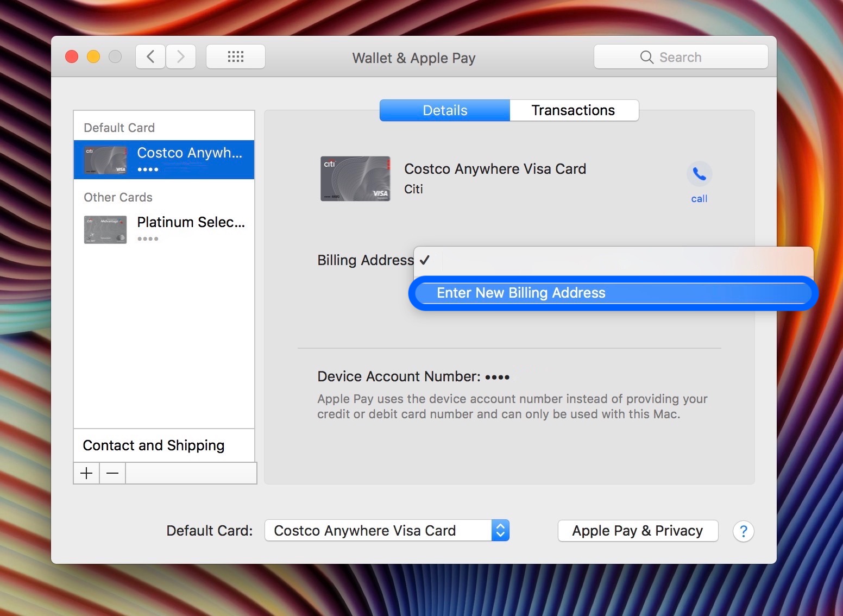Open Apple Pay & Privacy

click(x=637, y=531)
